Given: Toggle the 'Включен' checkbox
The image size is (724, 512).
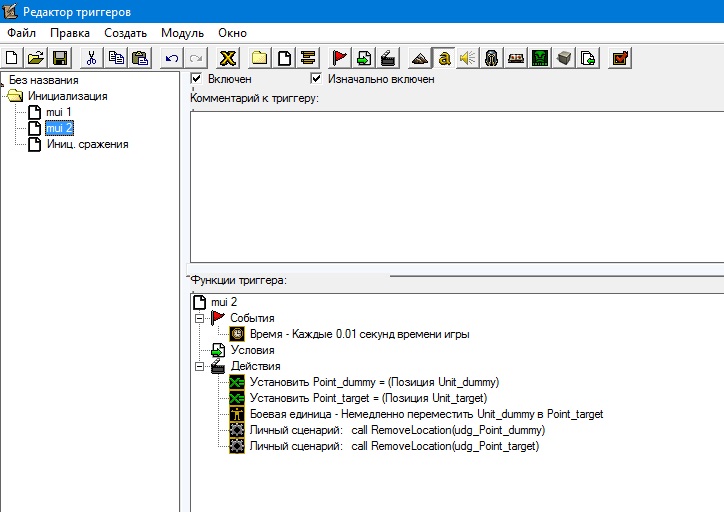Looking at the screenshot, I should tap(196, 78).
